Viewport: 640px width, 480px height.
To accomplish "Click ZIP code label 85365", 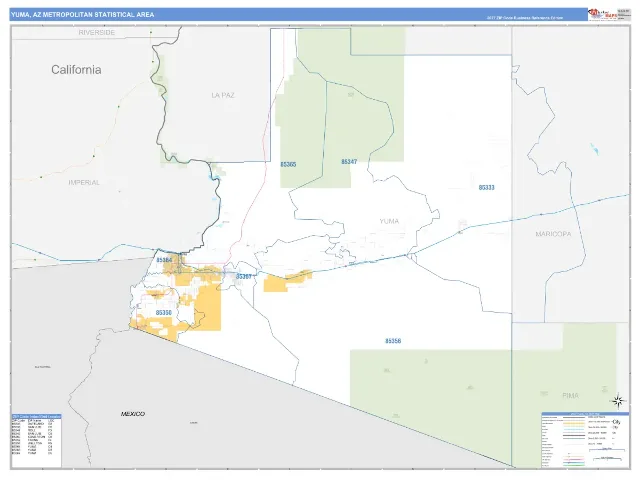I will click(x=288, y=164).
